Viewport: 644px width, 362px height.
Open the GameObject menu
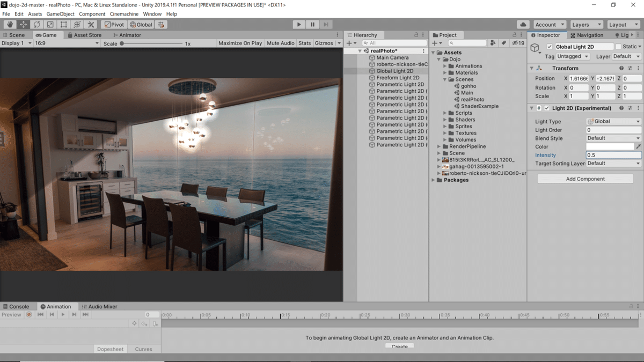(60, 14)
